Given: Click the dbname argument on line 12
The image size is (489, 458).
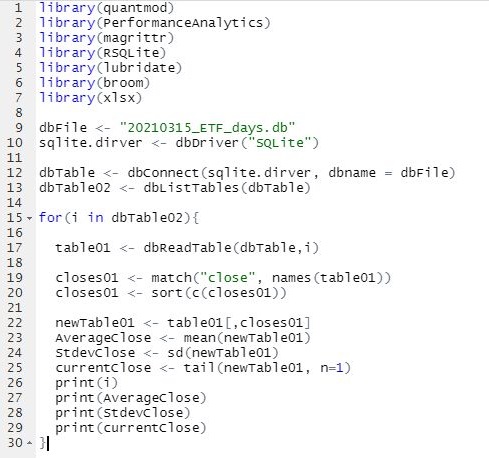Looking at the screenshot, I should (352, 173).
